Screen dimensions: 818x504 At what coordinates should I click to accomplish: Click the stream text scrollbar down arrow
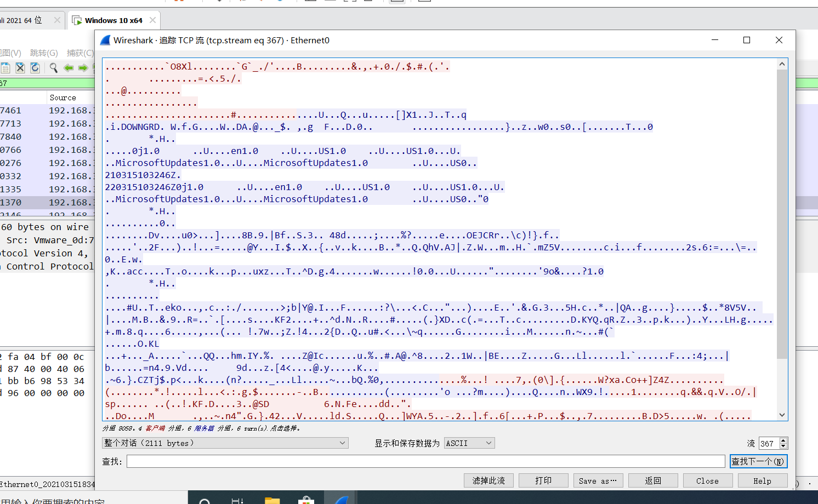tap(782, 415)
